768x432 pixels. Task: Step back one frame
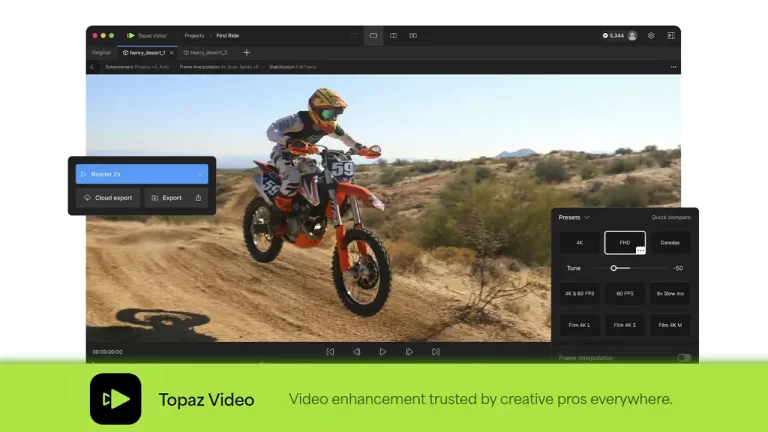pos(356,352)
